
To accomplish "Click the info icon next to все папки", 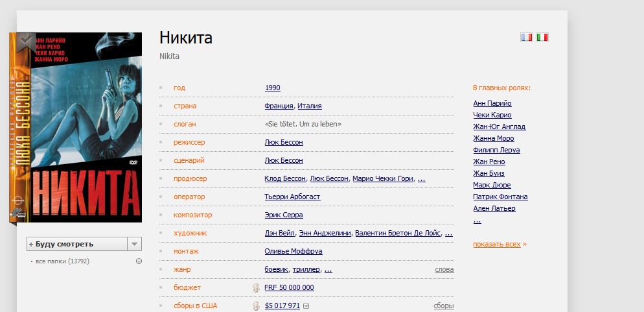I will [x=139, y=261].
